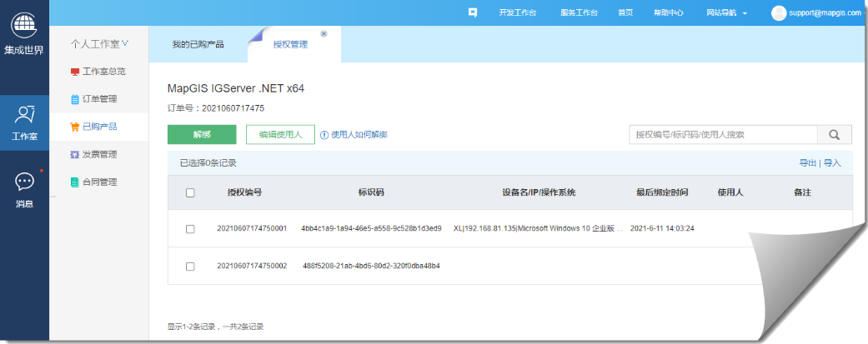Viewport: 868px width, 344px height.
Task: Click the 备注 column header
Action: 802,192
